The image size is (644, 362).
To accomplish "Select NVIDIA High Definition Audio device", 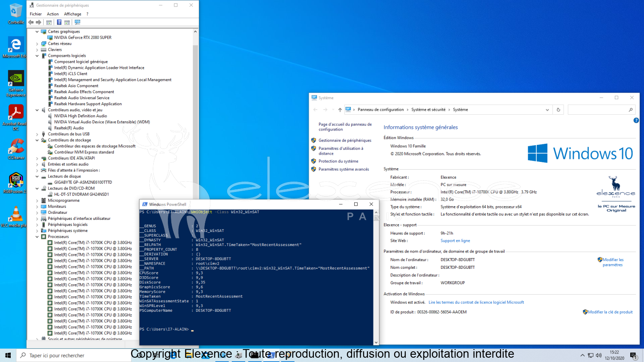I will 80,116.
